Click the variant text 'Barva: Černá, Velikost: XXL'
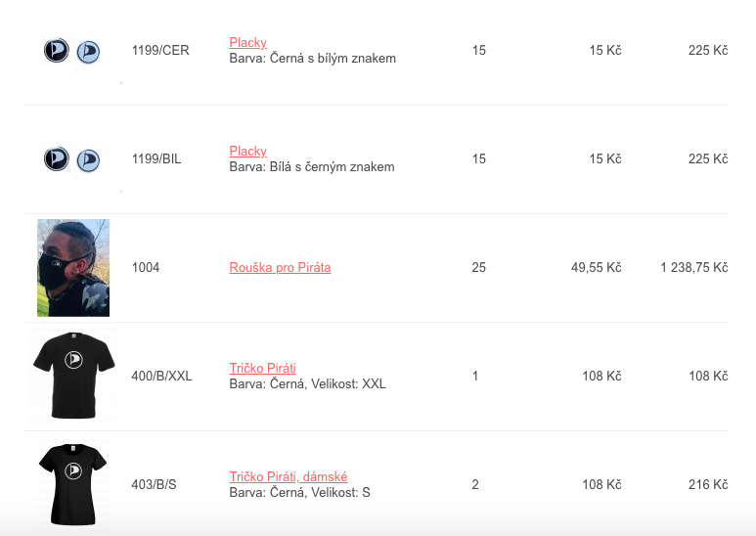The height and width of the screenshot is (536, 756). pyautogui.click(x=307, y=384)
